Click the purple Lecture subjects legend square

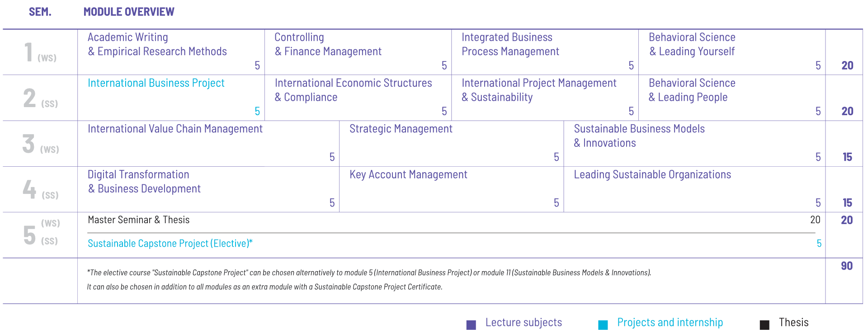coord(471,325)
